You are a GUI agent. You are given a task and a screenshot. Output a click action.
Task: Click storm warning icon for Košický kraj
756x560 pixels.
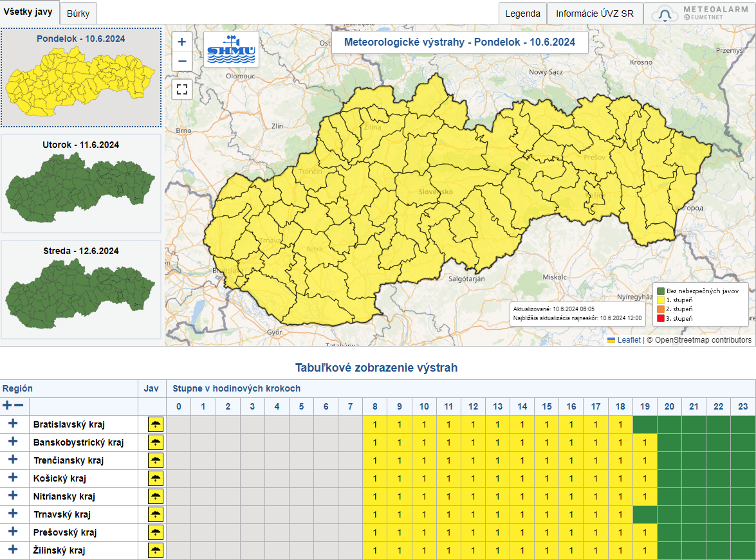click(x=156, y=478)
